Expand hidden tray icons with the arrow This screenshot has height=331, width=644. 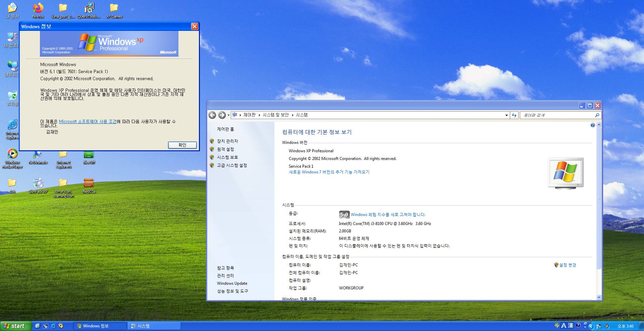click(x=591, y=326)
